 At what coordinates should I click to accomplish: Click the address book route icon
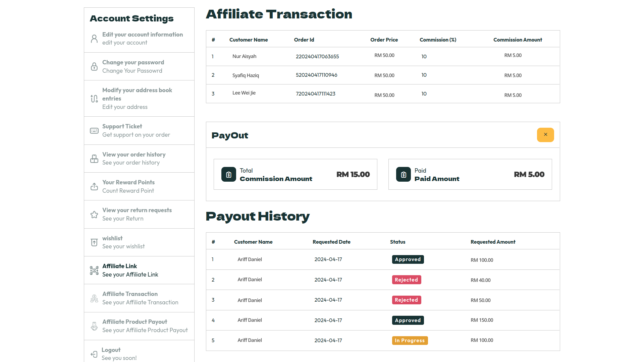click(94, 99)
